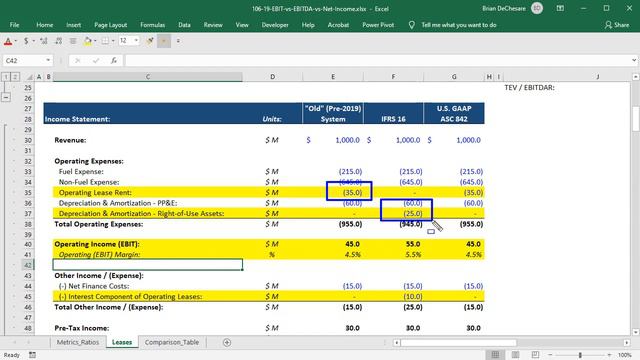Click the Center alignment icon in toolbar
The width and height of the screenshot is (640, 360).
73,41
